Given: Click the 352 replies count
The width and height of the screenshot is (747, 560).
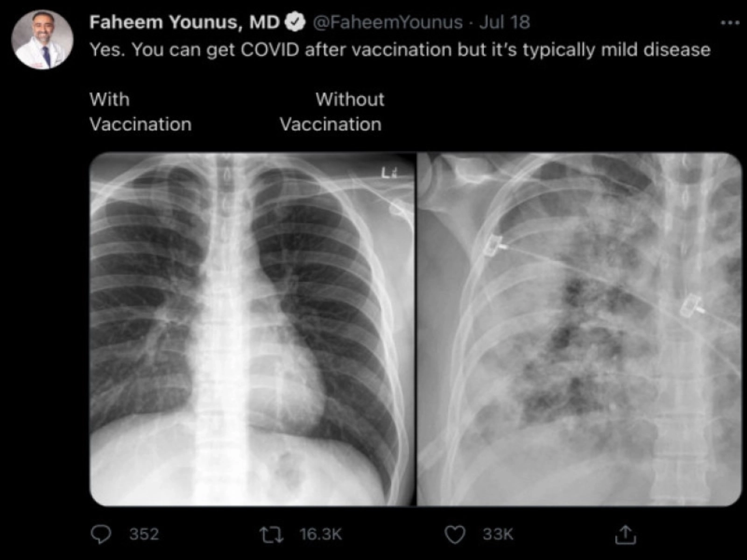Looking at the screenshot, I should point(144,534).
